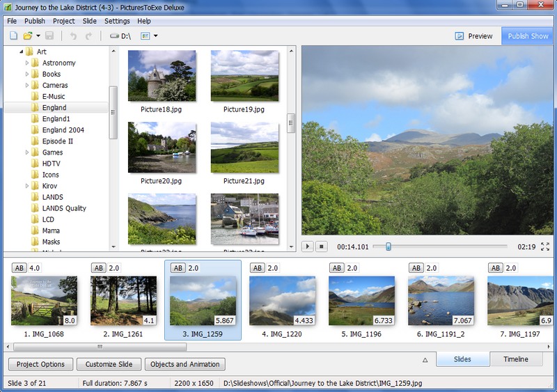Click the Save project disk icon
557x392 pixels.
(49, 36)
